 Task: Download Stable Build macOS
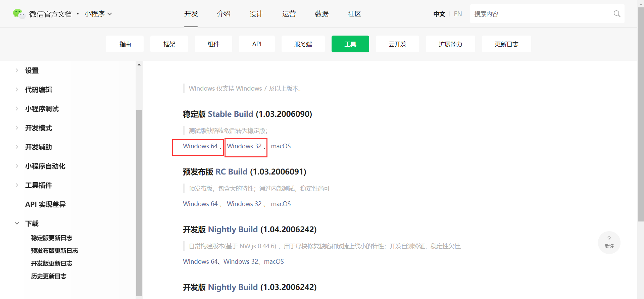tap(281, 146)
